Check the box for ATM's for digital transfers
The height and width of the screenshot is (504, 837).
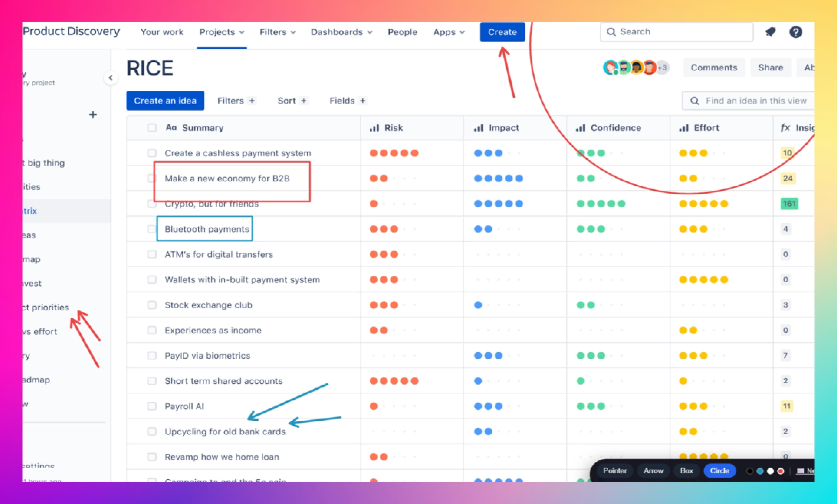152,255
